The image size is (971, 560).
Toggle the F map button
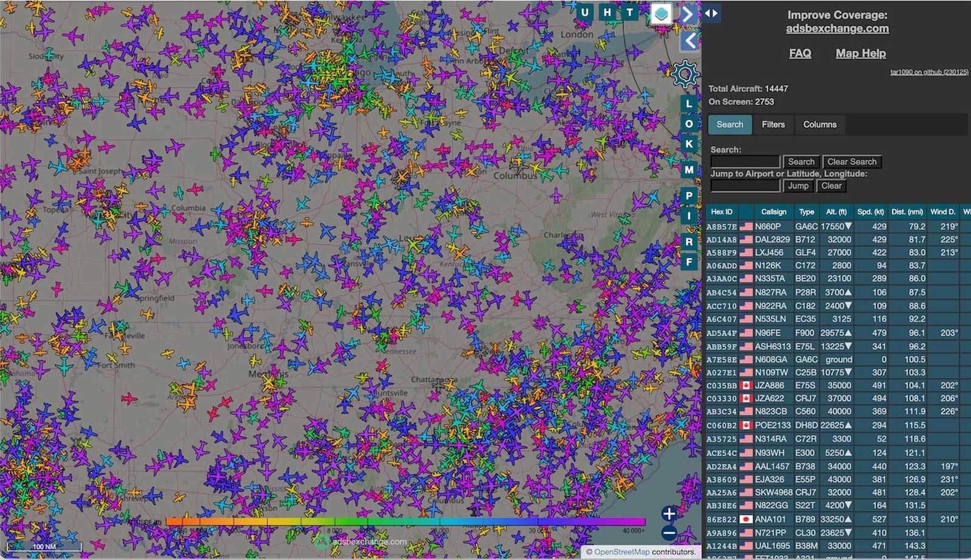(x=689, y=261)
